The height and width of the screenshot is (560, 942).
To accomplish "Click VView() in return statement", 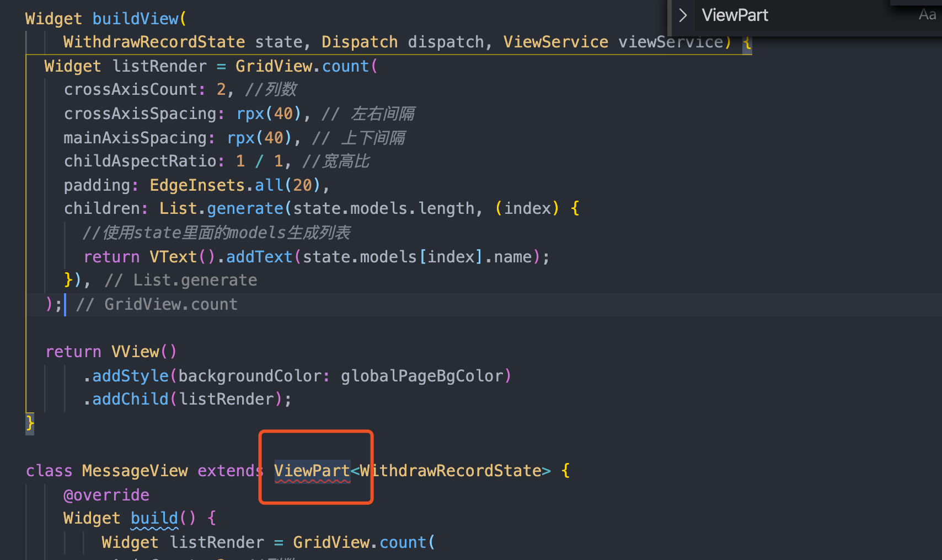I will (144, 352).
